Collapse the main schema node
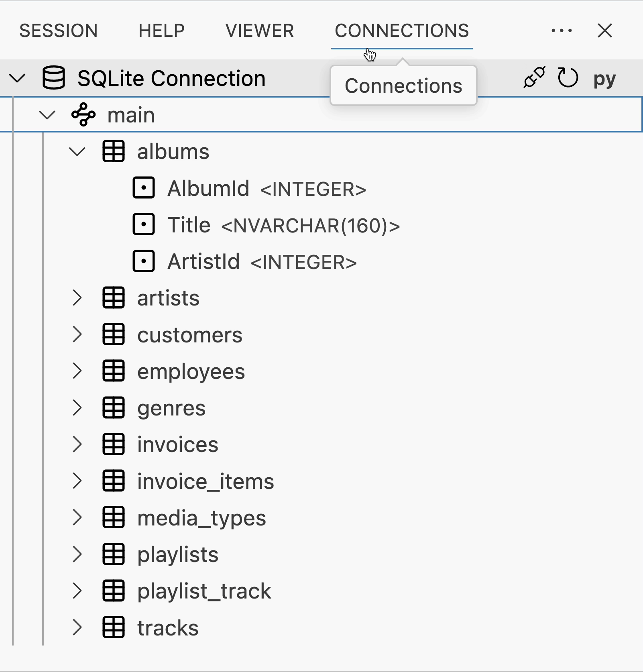Image resolution: width=643 pixels, height=672 pixels. click(47, 114)
